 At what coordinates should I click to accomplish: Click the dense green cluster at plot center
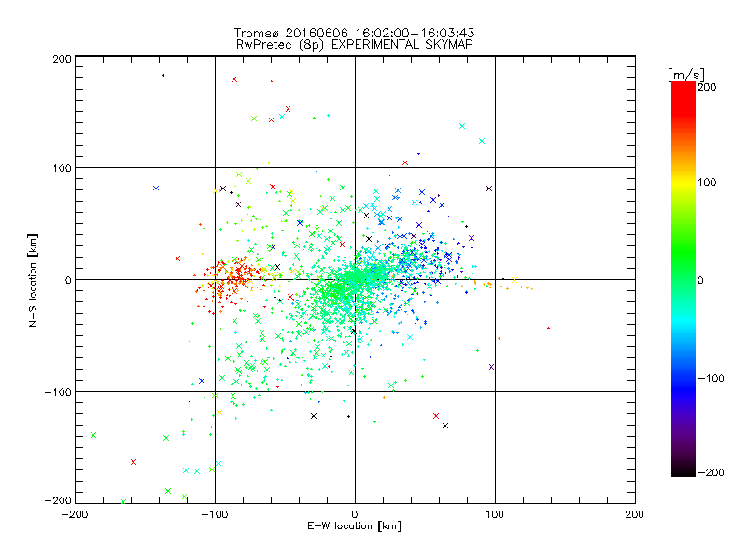point(350,284)
